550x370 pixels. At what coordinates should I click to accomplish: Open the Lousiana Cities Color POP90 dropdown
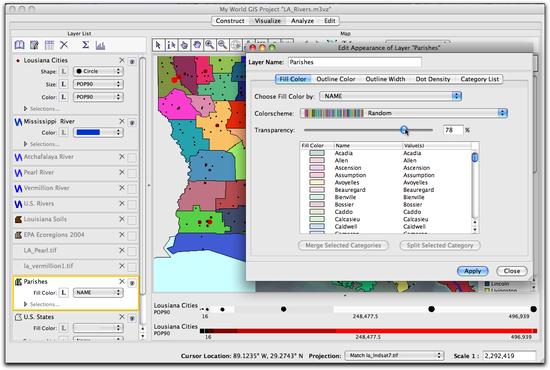click(98, 97)
